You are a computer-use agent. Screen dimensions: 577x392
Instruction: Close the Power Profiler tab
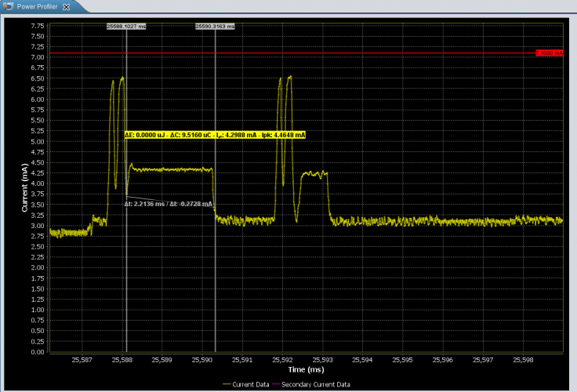[x=66, y=5]
